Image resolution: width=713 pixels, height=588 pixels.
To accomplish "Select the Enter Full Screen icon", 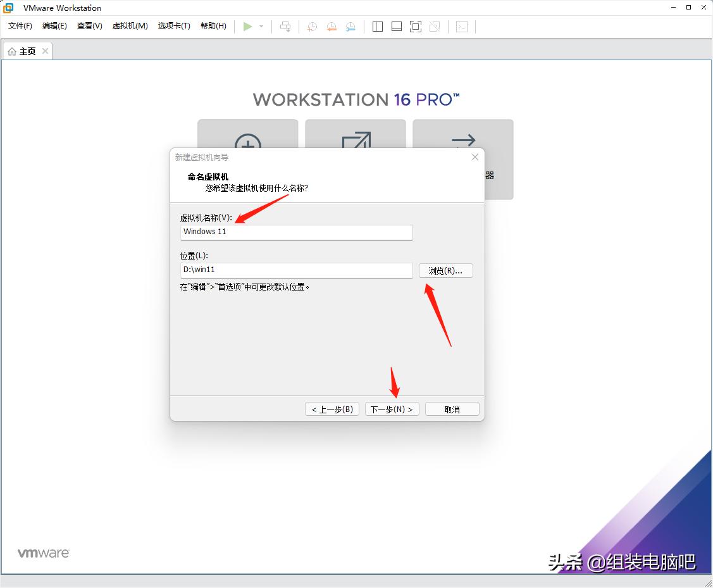I will [415, 26].
